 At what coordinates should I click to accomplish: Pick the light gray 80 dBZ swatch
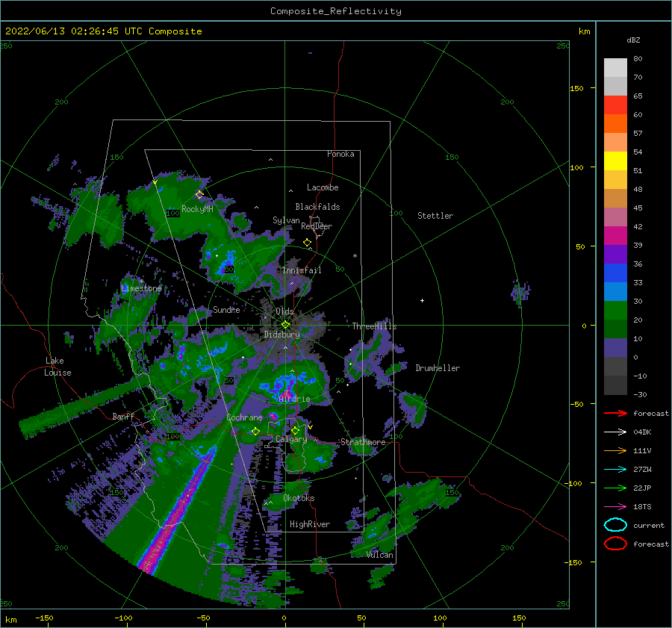pos(615,68)
